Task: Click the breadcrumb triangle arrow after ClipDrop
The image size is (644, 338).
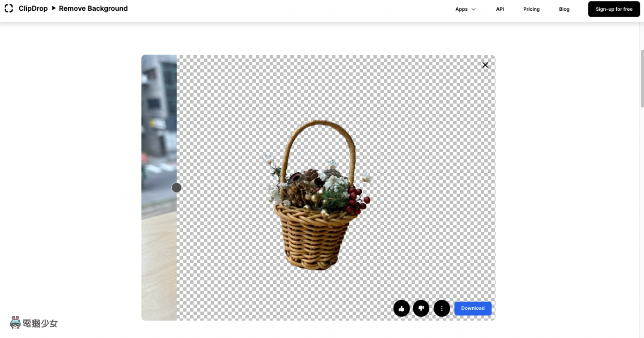Action: click(x=54, y=9)
